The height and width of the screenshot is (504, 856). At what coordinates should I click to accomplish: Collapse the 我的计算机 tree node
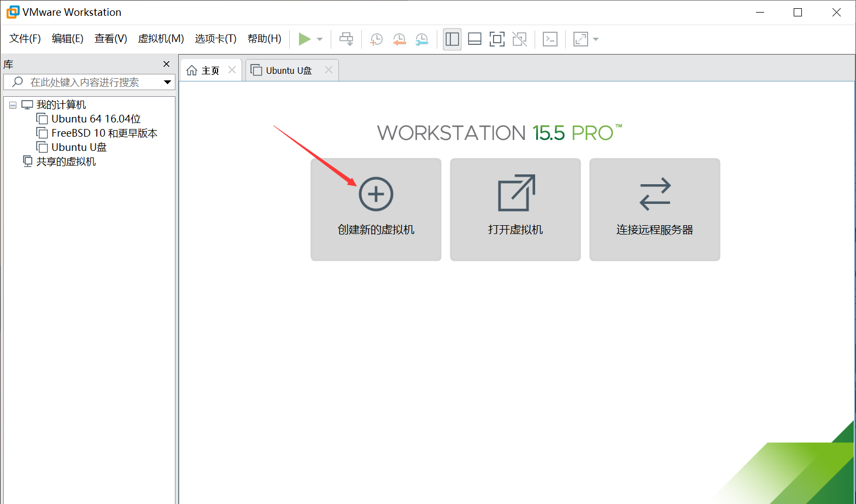[x=13, y=105]
